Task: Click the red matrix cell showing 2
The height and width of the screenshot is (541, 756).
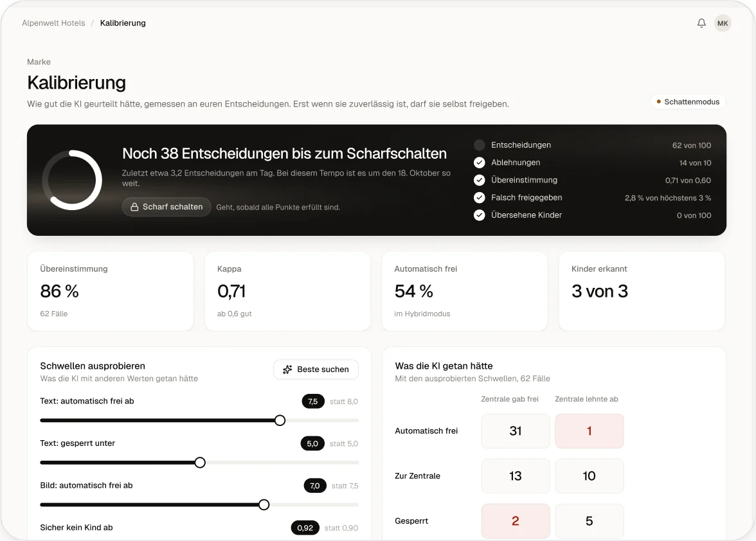Action: pos(516,521)
